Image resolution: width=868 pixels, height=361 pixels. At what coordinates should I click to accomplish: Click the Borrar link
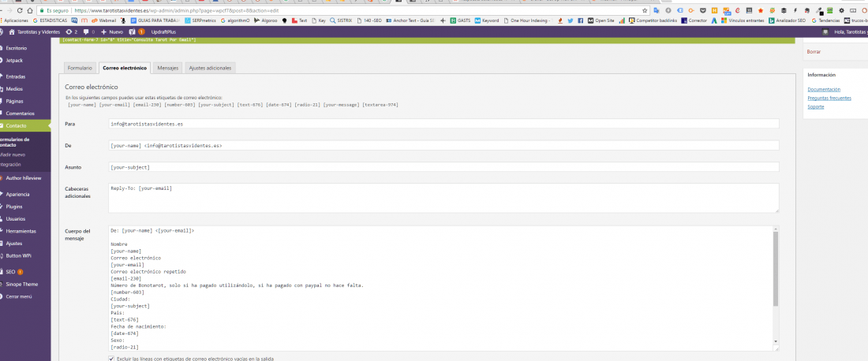(x=814, y=51)
